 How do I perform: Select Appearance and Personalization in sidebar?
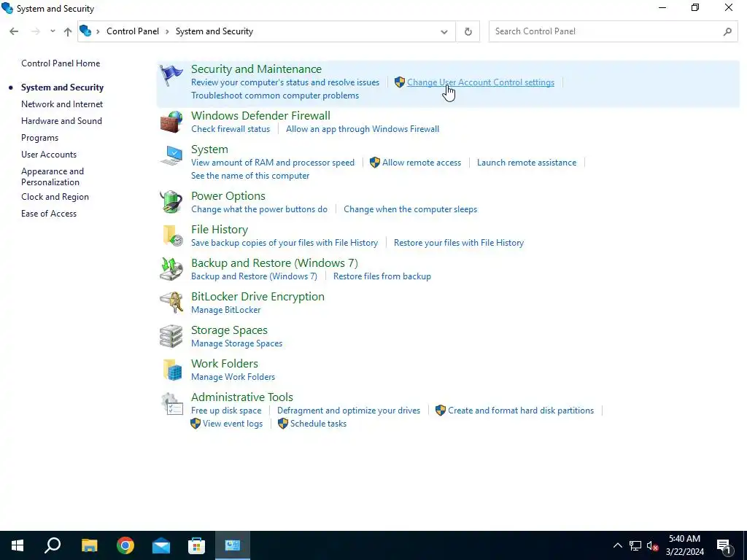tap(53, 176)
